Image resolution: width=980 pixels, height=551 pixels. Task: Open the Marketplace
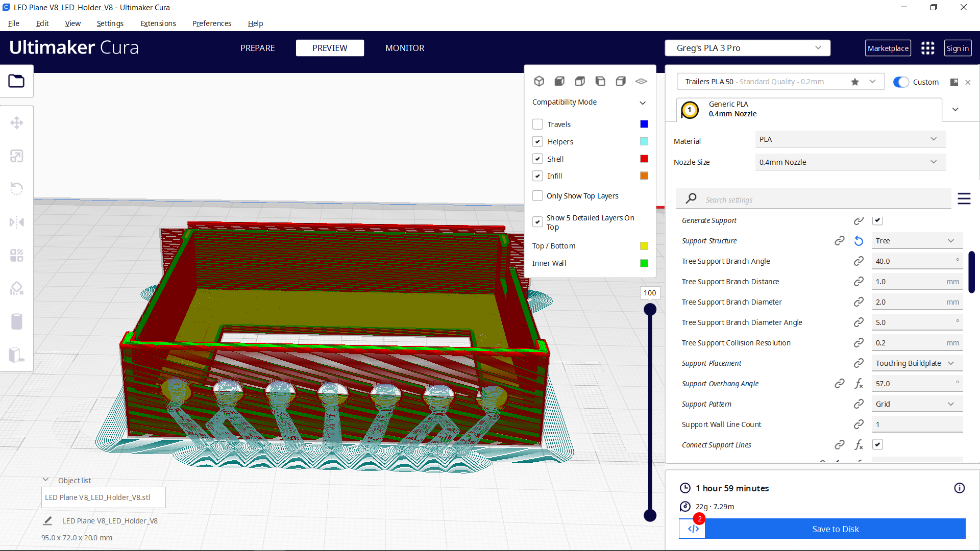point(888,47)
